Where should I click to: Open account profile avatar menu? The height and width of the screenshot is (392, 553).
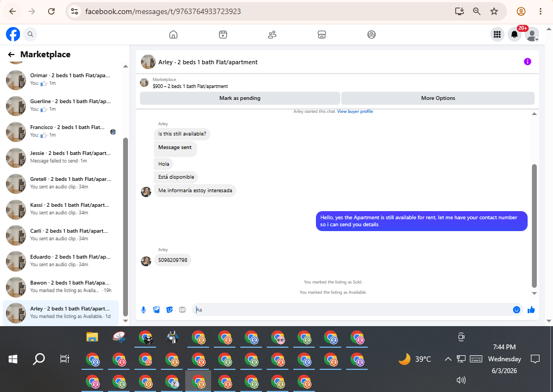(x=532, y=35)
